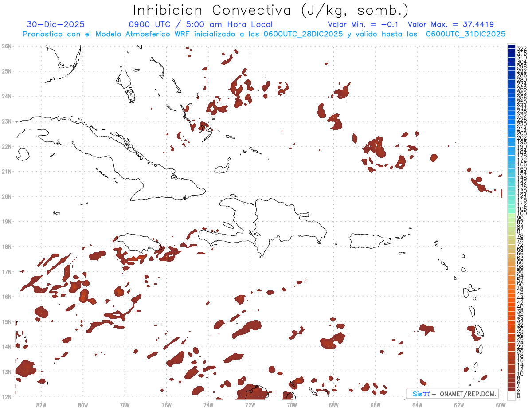The width and height of the screenshot is (532, 411).
Task: Click the '10' color scale value
Action: (520, 374)
